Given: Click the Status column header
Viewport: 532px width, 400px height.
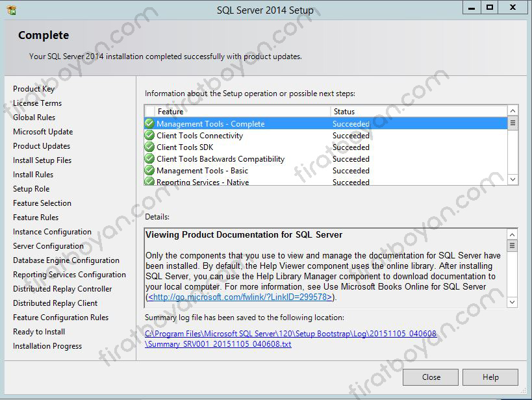Looking at the screenshot, I should (419, 111).
